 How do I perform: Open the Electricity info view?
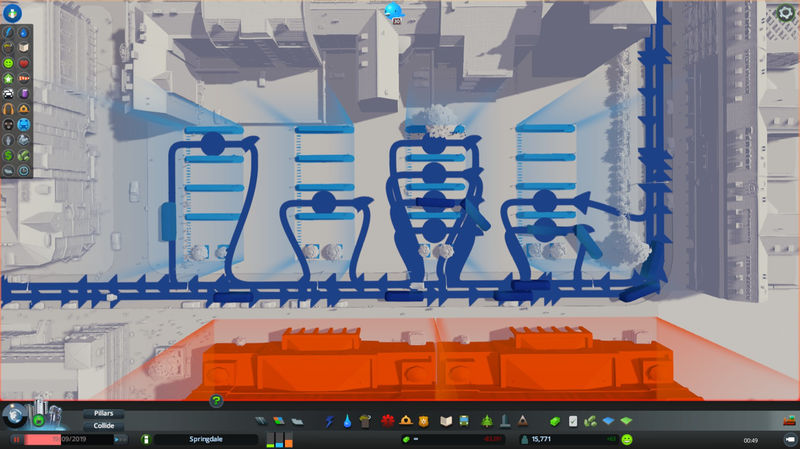coord(9,31)
